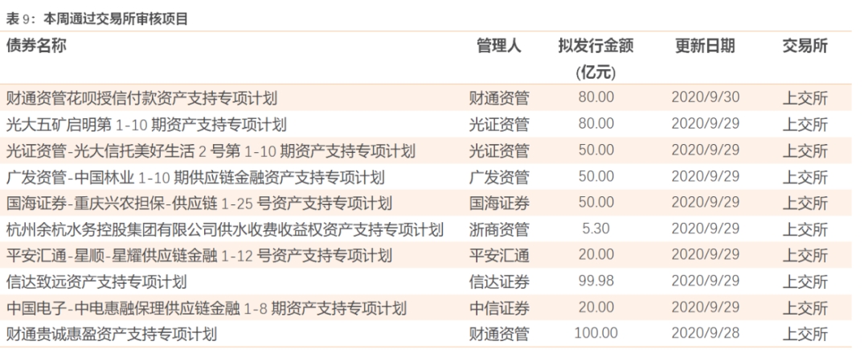Click 上交所 in 财通贵诚惠盈 row
The image size is (868, 358).
click(x=805, y=334)
